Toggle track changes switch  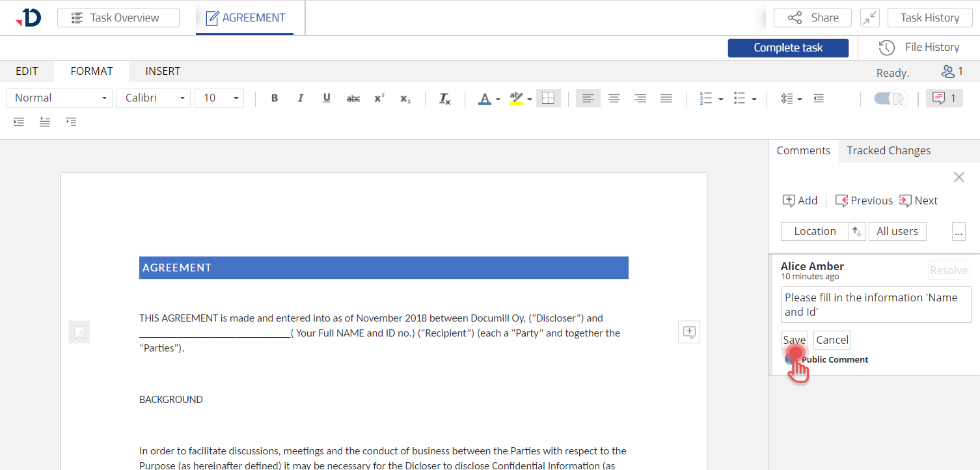(x=890, y=98)
